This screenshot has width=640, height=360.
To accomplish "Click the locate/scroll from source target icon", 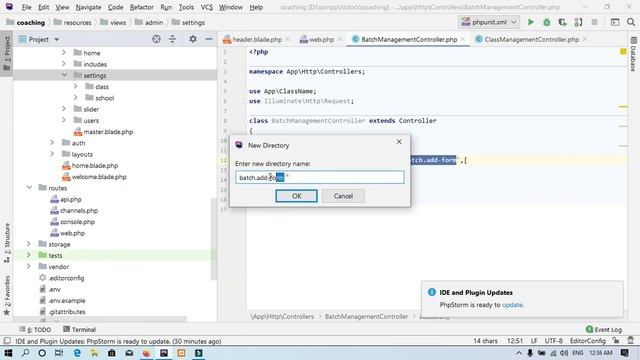I will [x=156, y=39].
